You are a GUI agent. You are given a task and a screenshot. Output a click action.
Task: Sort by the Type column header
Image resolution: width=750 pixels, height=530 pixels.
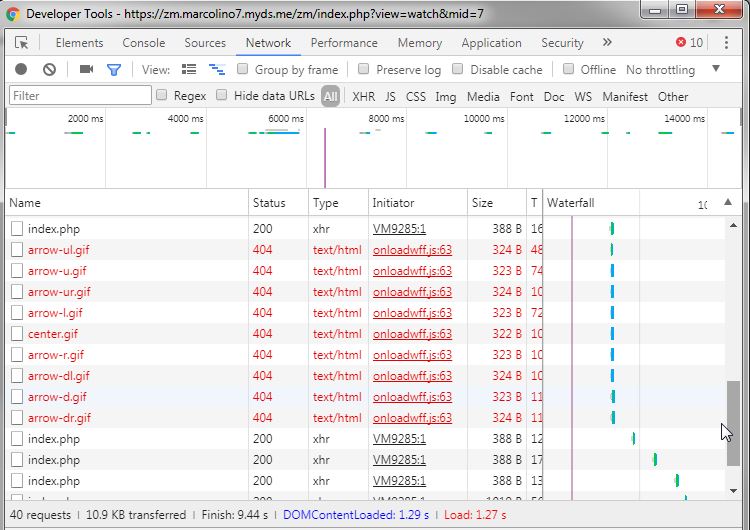pyautogui.click(x=338, y=203)
